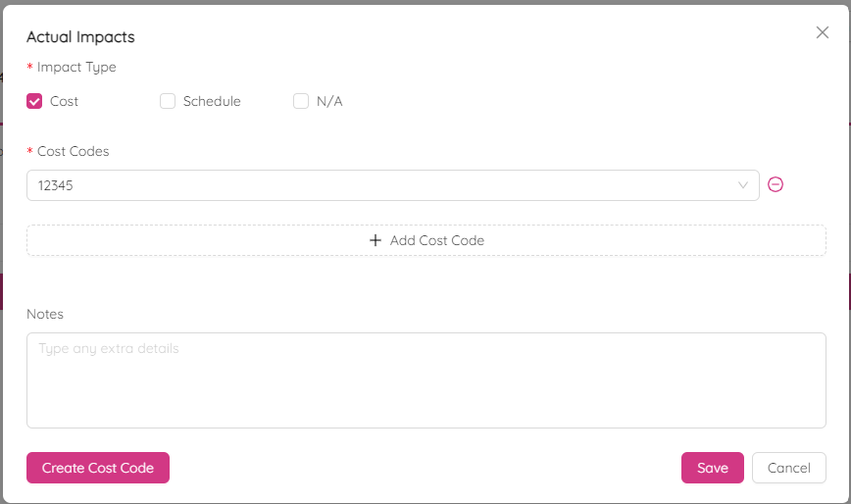
Task: Click the plus icon beside Add Cost Code
Action: tap(375, 240)
